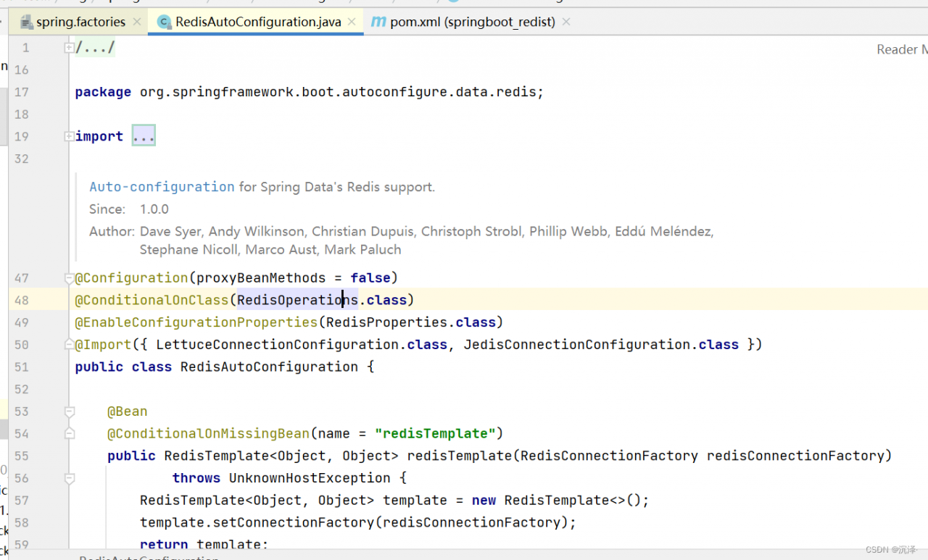Click the @Configuration annotation text
This screenshot has width=928, height=560.
131,277
